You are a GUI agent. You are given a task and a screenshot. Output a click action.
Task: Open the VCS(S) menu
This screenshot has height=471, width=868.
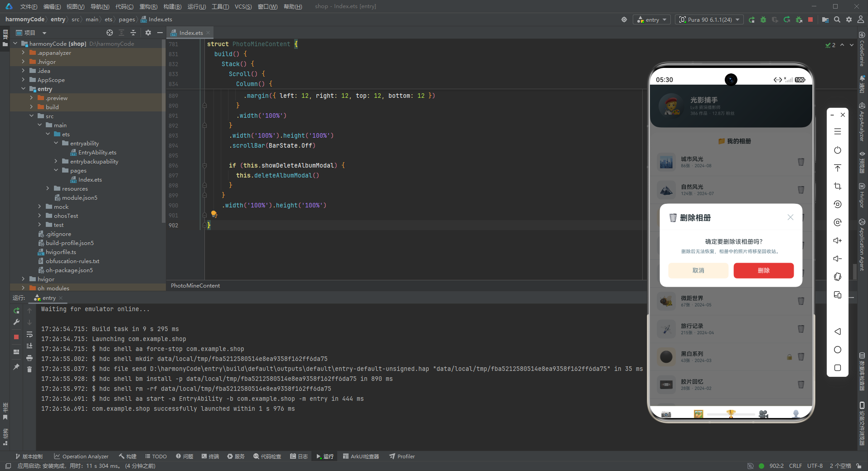click(243, 6)
